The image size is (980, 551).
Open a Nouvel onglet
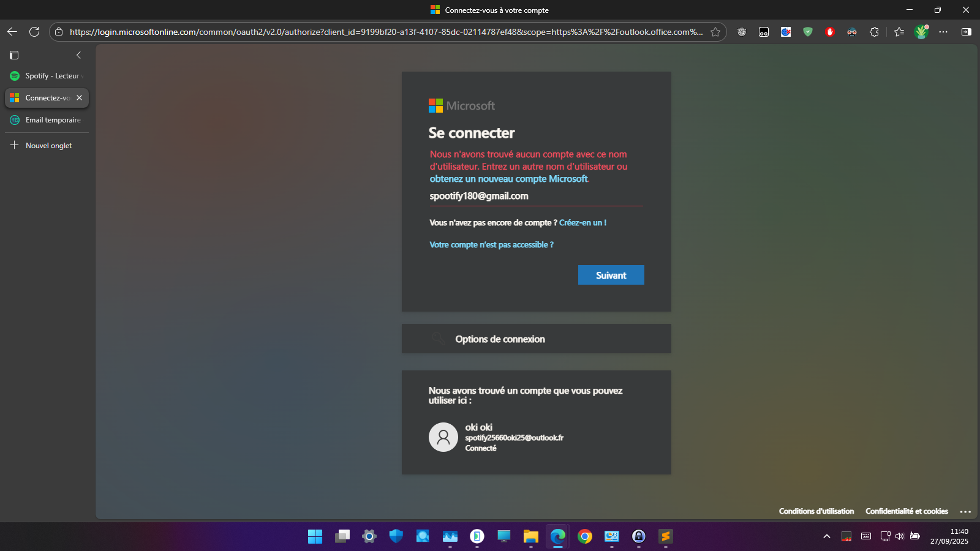(47, 146)
